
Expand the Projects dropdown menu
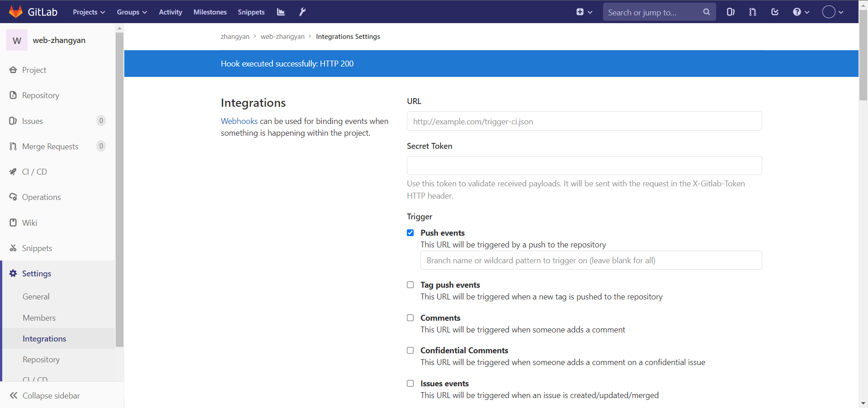pyautogui.click(x=89, y=12)
